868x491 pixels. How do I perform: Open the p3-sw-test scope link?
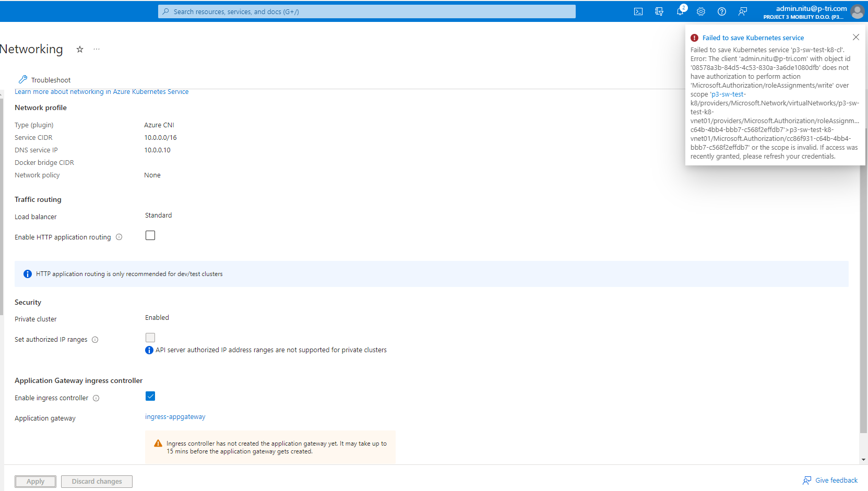tap(728, 94)
